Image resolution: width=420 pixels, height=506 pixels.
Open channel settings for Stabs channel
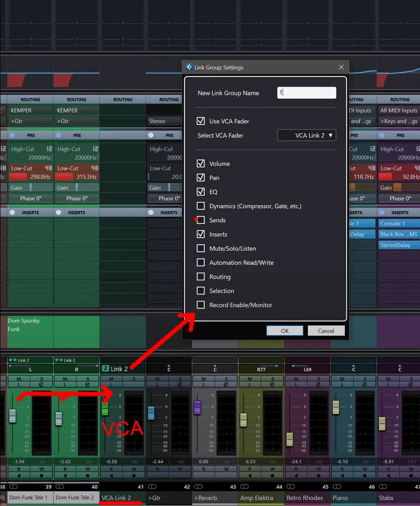pos(411,384)
